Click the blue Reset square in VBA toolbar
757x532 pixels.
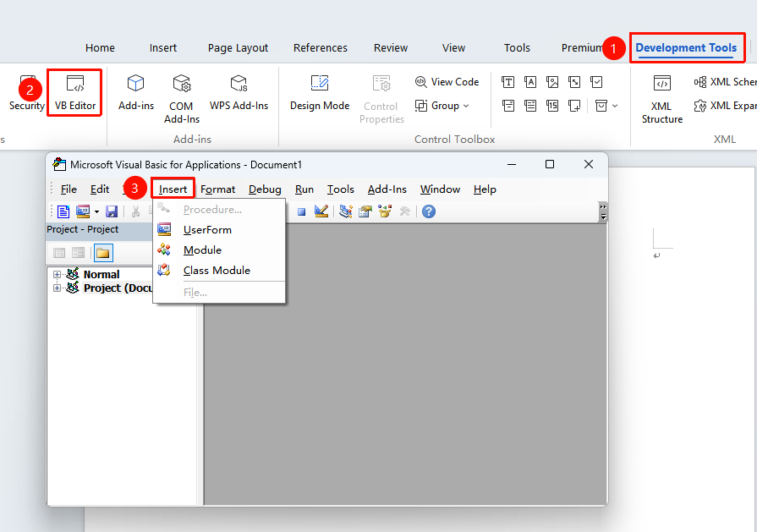click(x=302, y=212)
